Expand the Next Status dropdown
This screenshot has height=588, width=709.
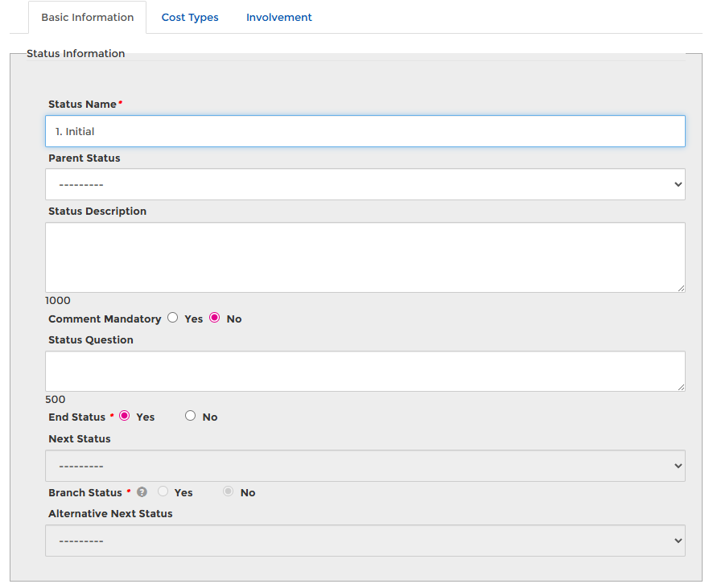(x=365, y=466)
